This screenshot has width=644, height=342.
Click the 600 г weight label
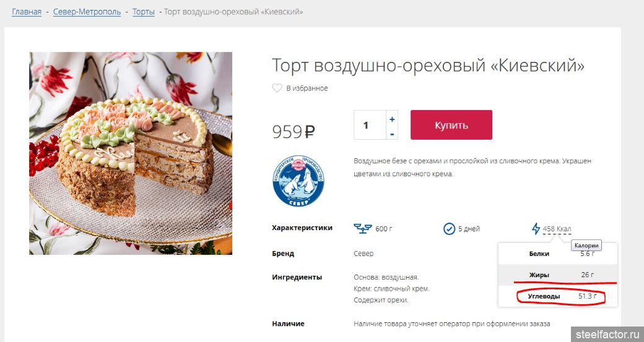[383, 229]
